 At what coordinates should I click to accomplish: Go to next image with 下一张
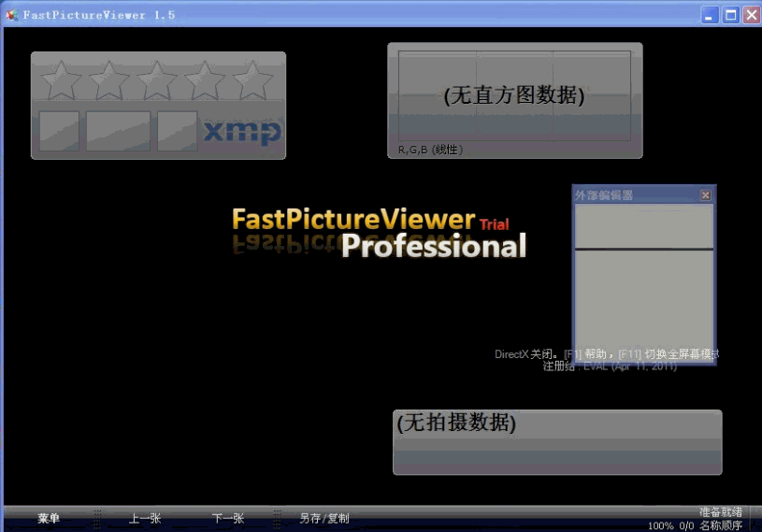click(x=228, y=518)
